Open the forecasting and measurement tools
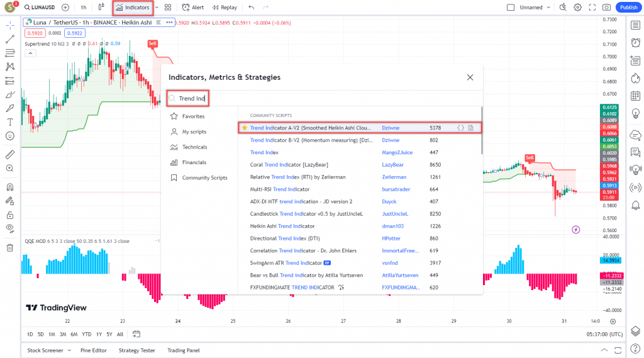This screenshot has width=644, height=358. pos(10,81)
